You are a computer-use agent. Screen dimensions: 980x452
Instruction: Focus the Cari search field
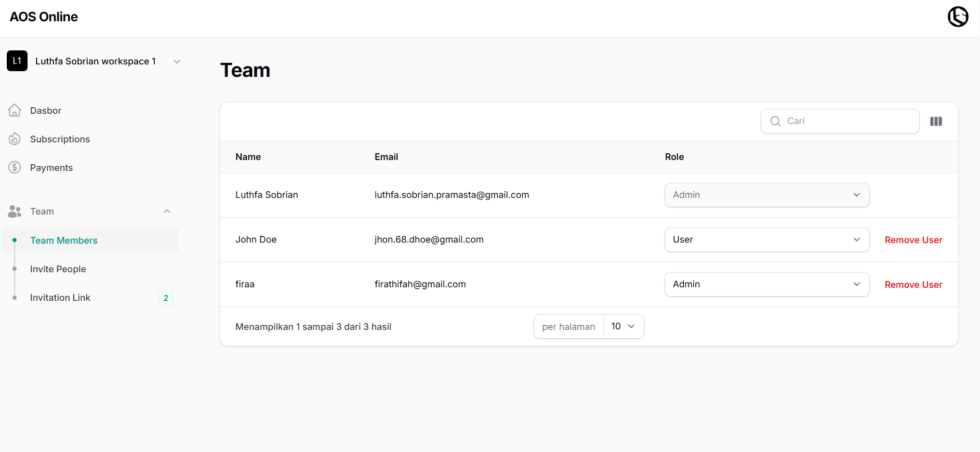[x=847, y=122]
